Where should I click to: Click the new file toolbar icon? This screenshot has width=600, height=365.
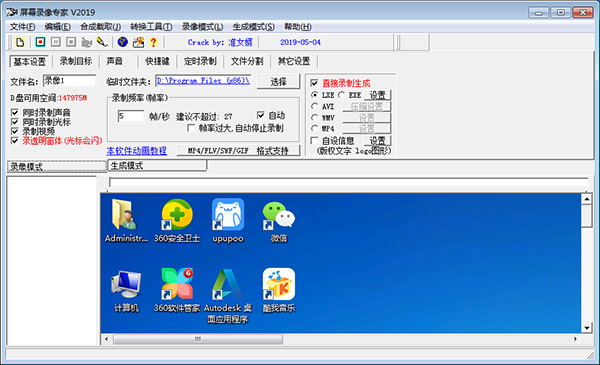tap(20, 42)
